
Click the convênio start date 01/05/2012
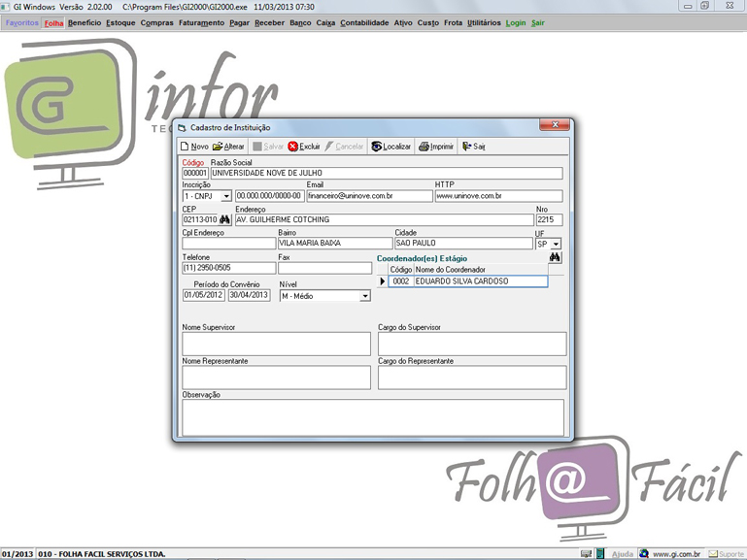click(x=203, y=295)
